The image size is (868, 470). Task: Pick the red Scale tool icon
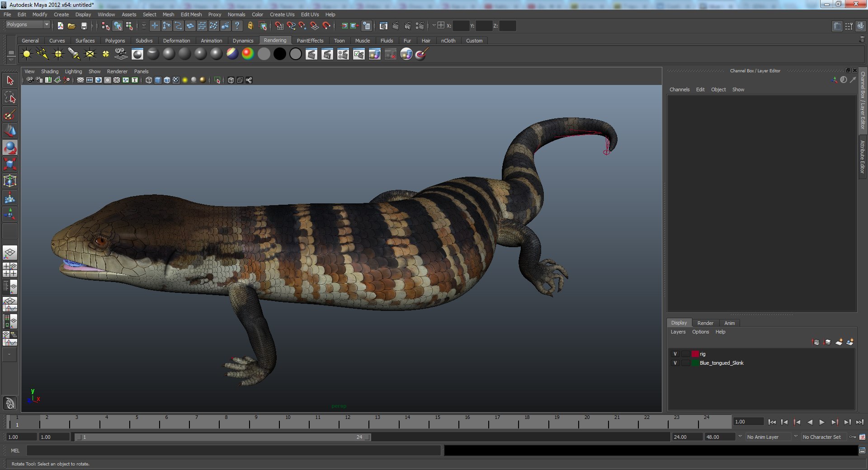(10, 164)
